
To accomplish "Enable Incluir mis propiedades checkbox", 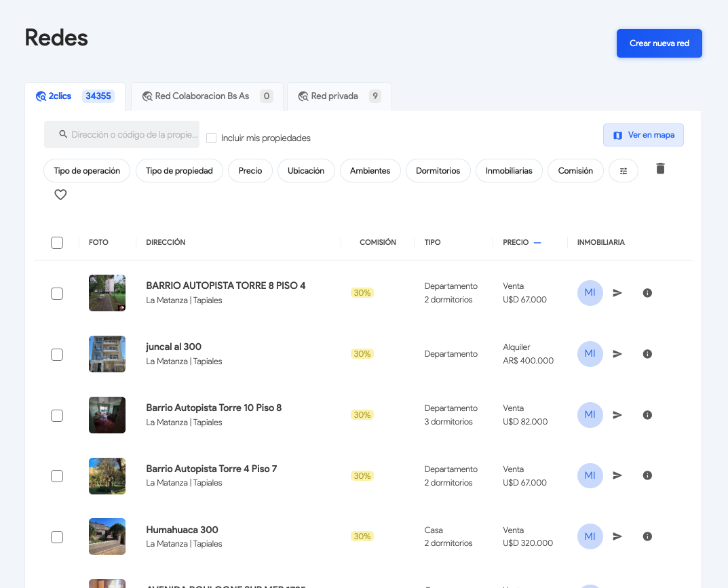I will [212, 138].
